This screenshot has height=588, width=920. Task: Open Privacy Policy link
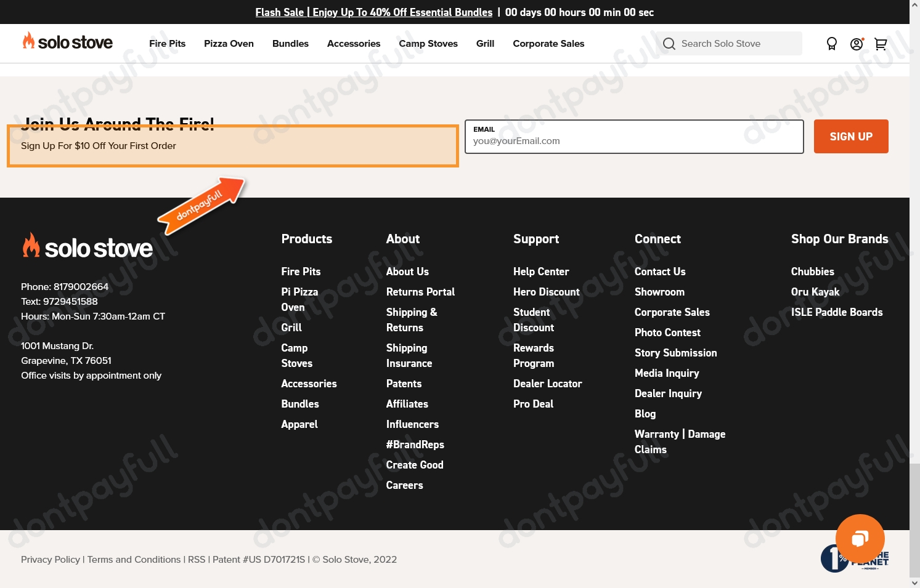(51, 560)
